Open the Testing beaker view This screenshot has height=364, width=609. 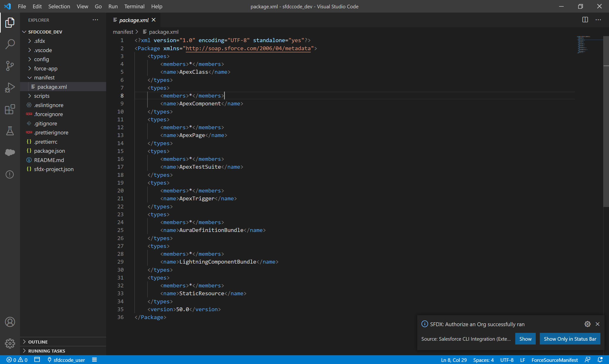10,131
